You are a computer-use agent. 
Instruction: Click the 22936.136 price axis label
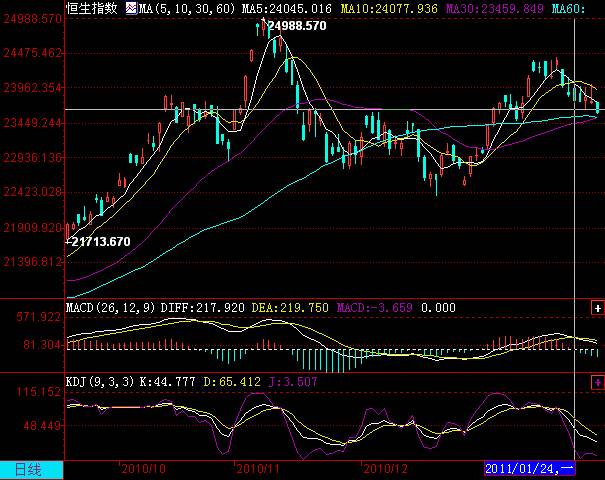32,158
